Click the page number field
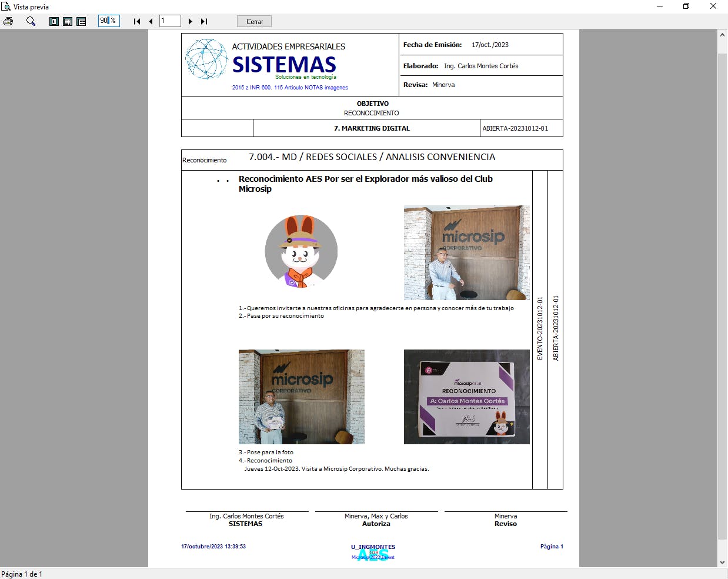Image resolution: width=728 pixels, height=579 pixels. click(x=170, y=21)
